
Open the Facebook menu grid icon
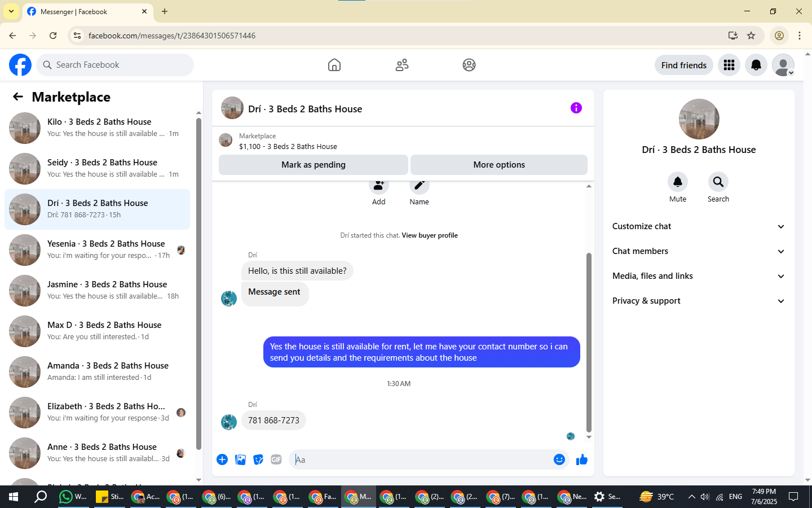point(729,65)
